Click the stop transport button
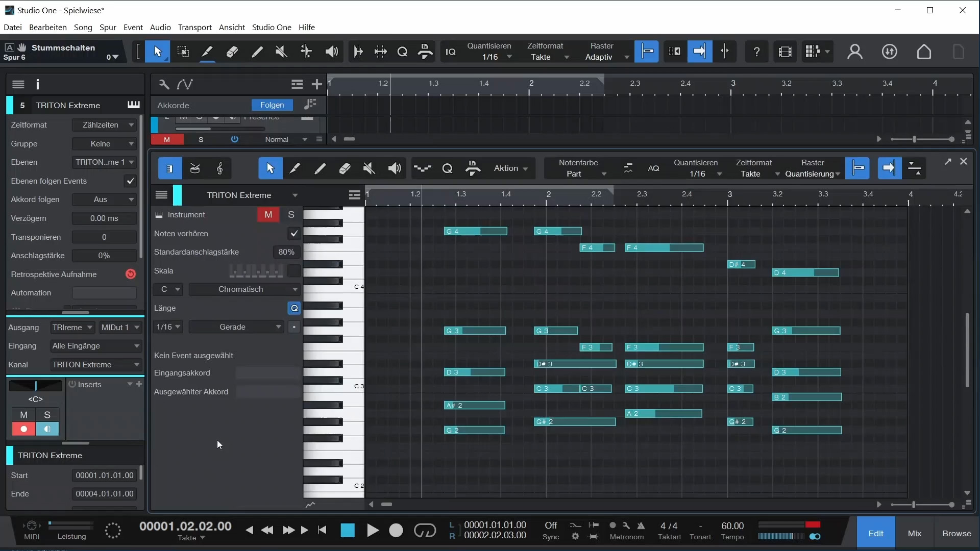This screenshot has height=551, width=980. [x=348, y=531]
